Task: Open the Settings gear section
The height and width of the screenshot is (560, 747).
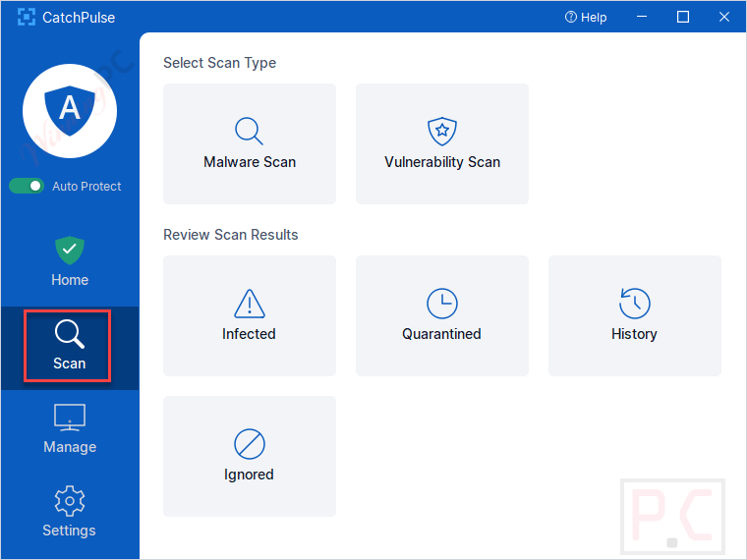Action: pos(70,512)
